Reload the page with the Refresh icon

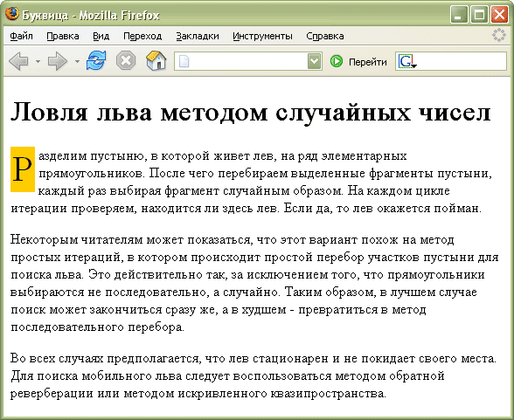tap(96, 60)
